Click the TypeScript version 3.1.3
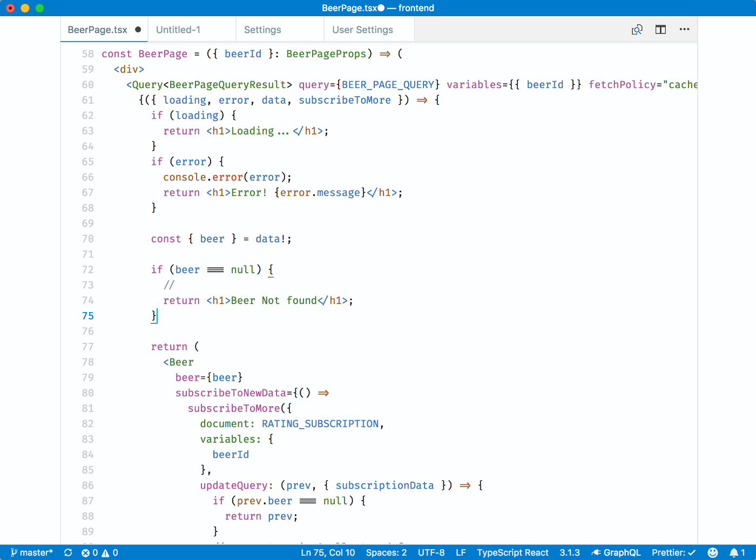 point(570,552)
